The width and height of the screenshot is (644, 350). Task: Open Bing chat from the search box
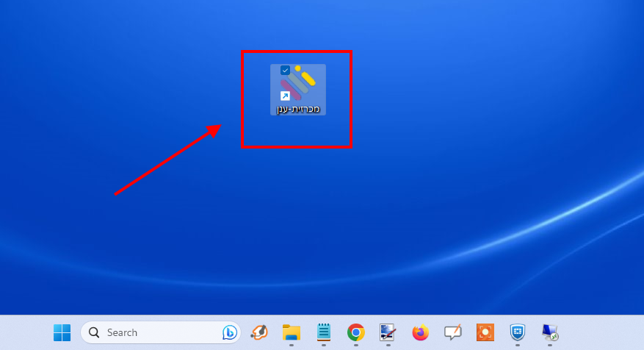click(x=229, y=333)
